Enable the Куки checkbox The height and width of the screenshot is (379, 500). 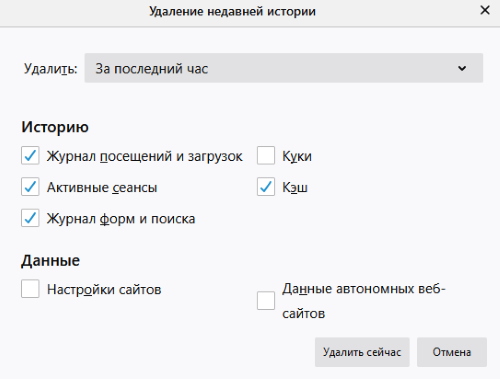click(266, 156)
